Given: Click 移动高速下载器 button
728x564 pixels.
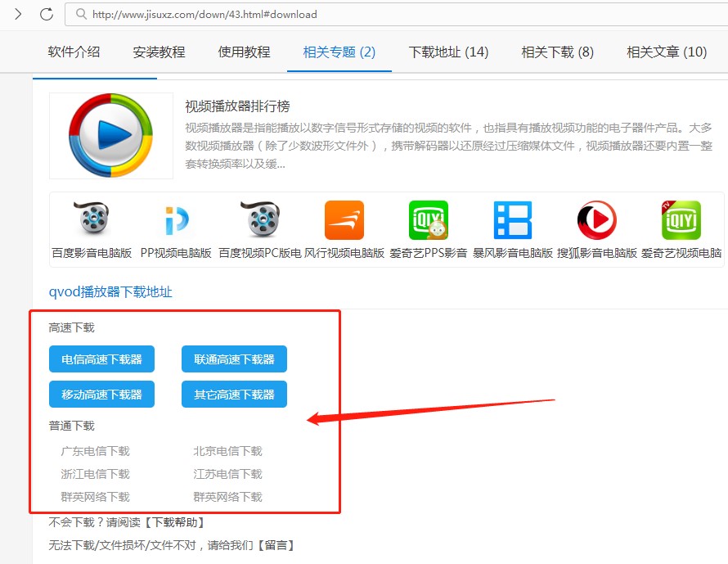Looking at the screenshot, I should pos(101,395).
